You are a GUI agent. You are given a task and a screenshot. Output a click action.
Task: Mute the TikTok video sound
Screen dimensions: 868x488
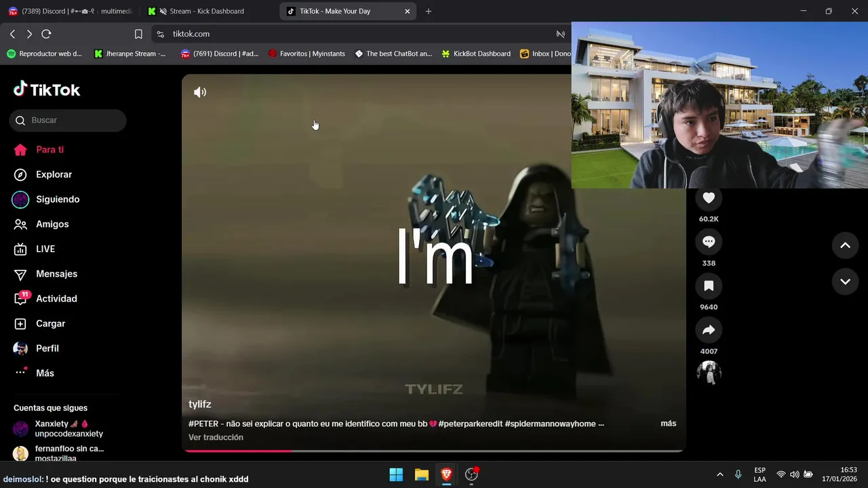click(200, 92)
